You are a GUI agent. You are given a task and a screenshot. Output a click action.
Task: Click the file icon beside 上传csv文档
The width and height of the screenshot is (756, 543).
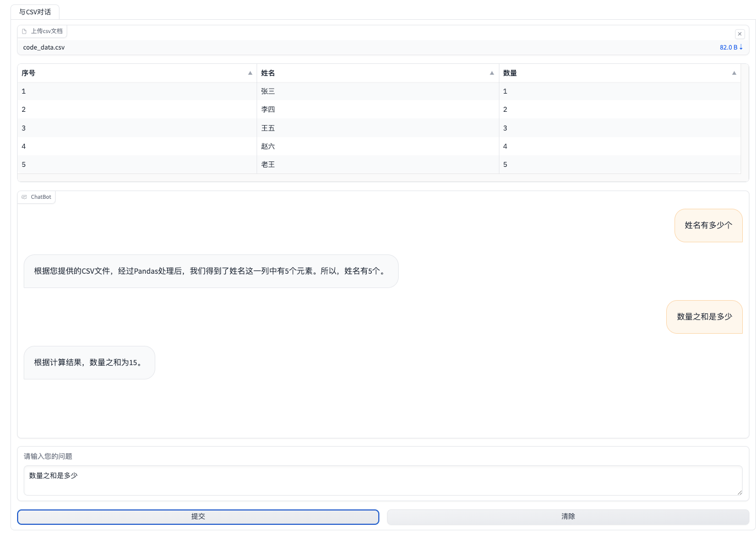24,31
